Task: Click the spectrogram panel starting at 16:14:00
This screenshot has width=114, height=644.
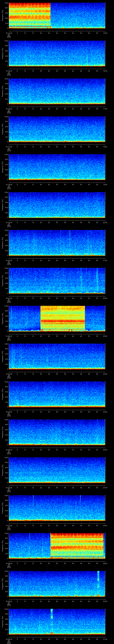Action: coord(57,16)
